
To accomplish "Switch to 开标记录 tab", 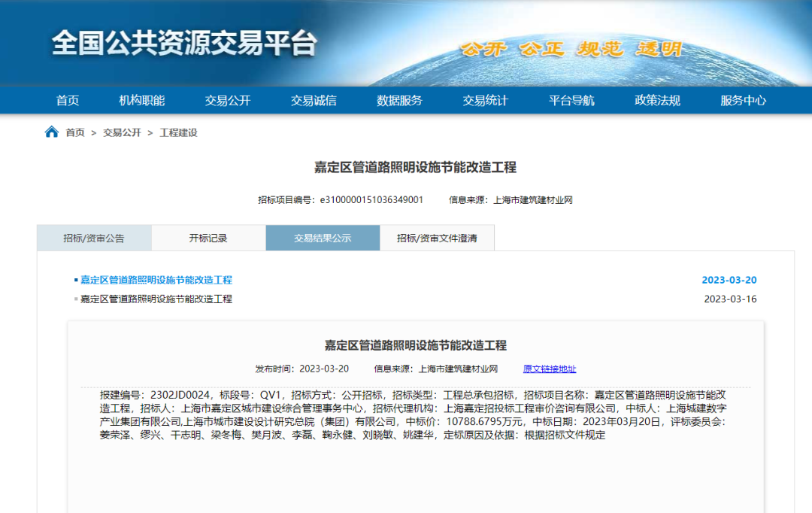I will (x=208, y=238).
